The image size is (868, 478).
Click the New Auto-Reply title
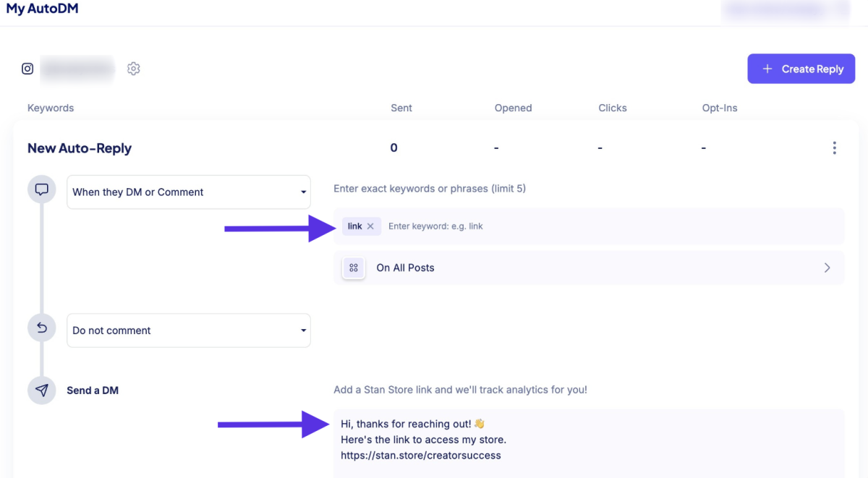(80, 148)
